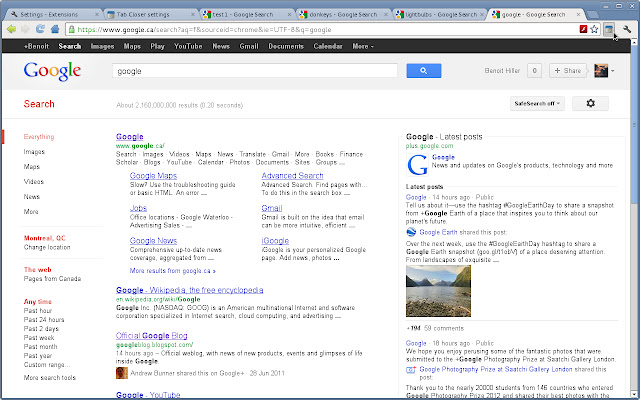Open the Official Google Blog result
This screenshot has height=400, width=640.
(151, 336)
